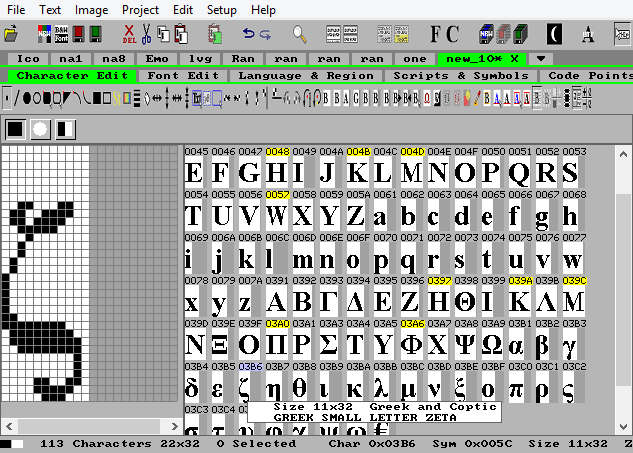The height and width of the screenshot is (453, 633).
Task: Click the paintbrush tool icon
Action: [478, 98]
